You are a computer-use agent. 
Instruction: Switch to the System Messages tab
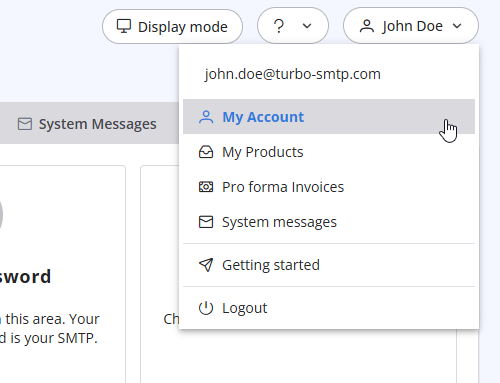click(87, 124)
